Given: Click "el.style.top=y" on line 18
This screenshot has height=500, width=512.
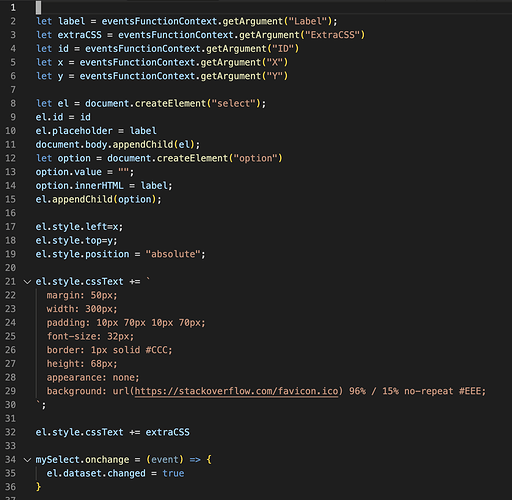Looking at the screenshot, I should point(74,240).
